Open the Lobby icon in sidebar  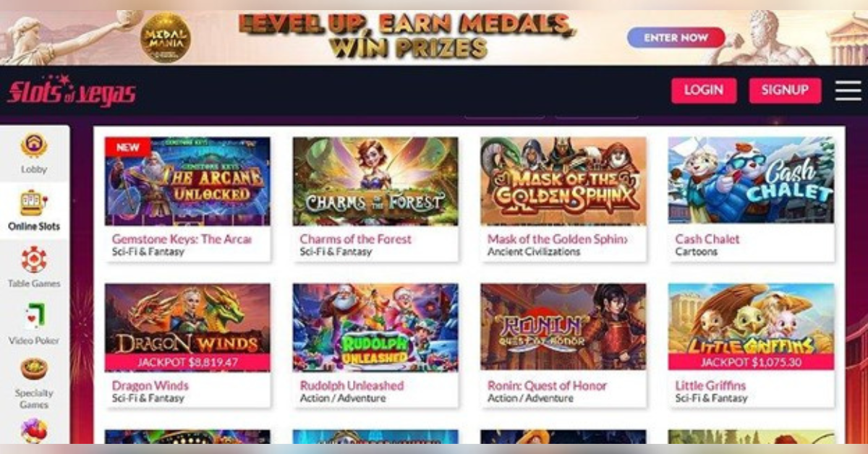coord(34,145)
